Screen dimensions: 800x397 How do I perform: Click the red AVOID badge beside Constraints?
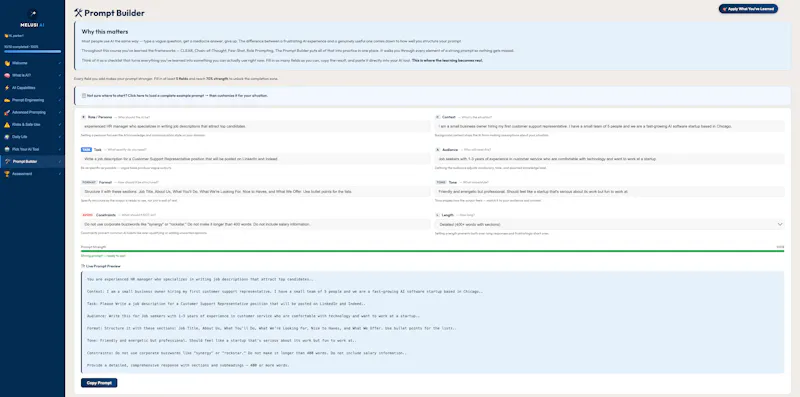(87, 215)
